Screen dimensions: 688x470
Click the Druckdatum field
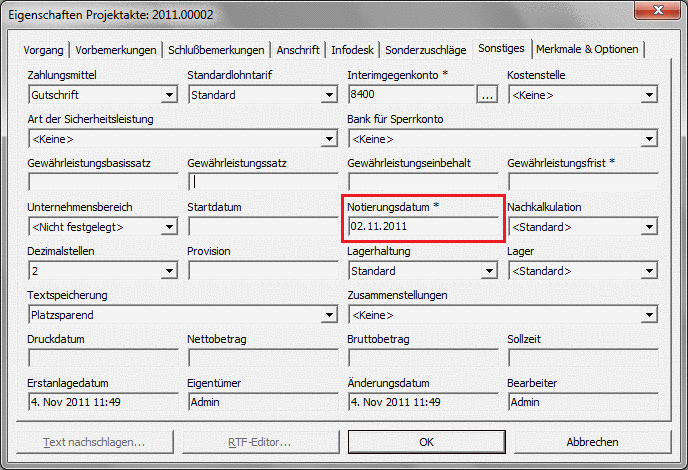[x=103, y=358]
